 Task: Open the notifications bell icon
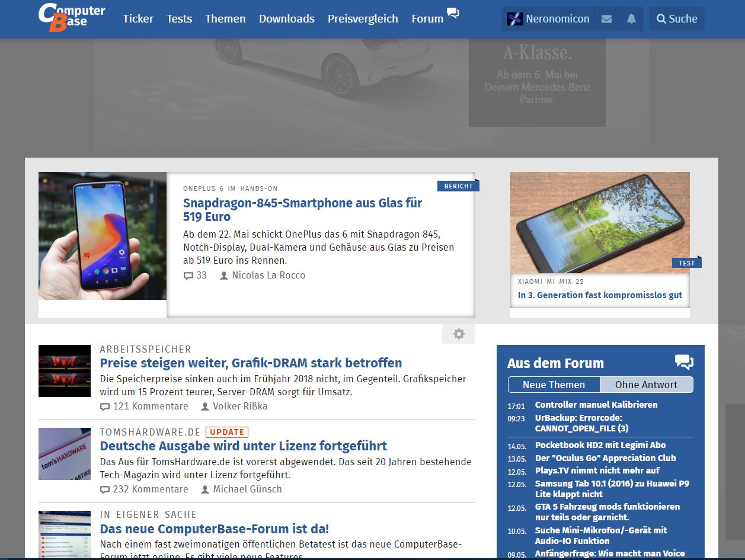631,19
